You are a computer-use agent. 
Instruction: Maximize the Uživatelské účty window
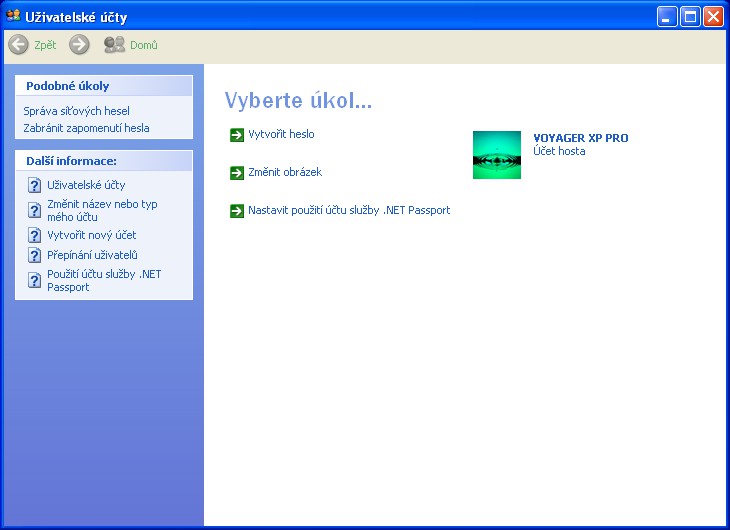(690, 16)
